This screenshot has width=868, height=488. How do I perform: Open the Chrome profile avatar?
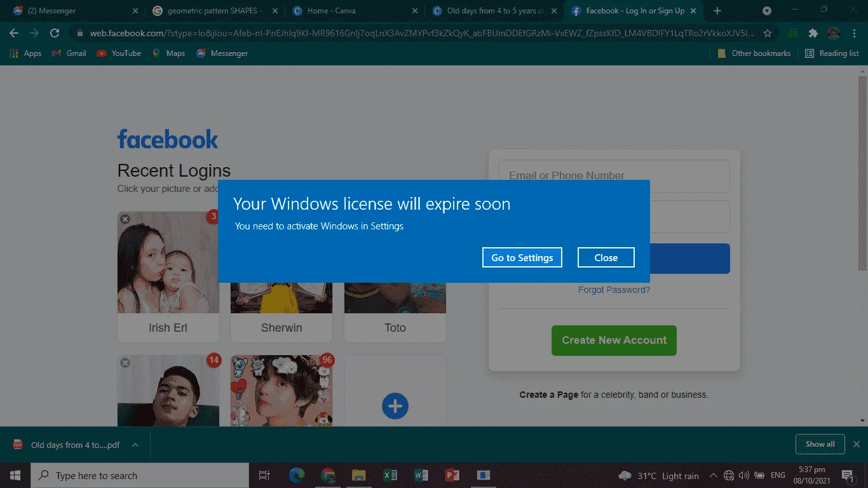[833, 33]
